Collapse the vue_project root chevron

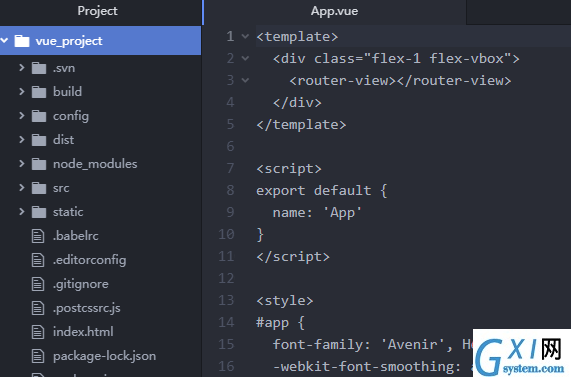coord(4,40)
